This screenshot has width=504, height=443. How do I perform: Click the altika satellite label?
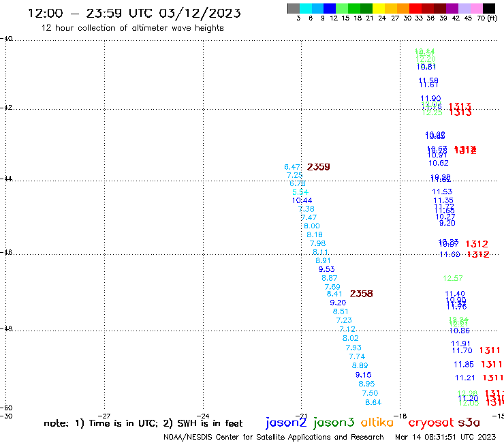coord(377,423)
